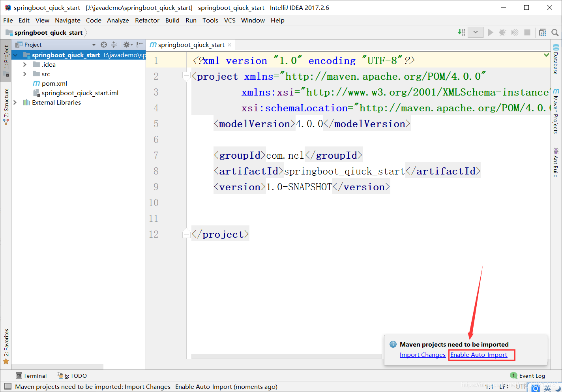Open the Terminal tool window

(31, 376)
